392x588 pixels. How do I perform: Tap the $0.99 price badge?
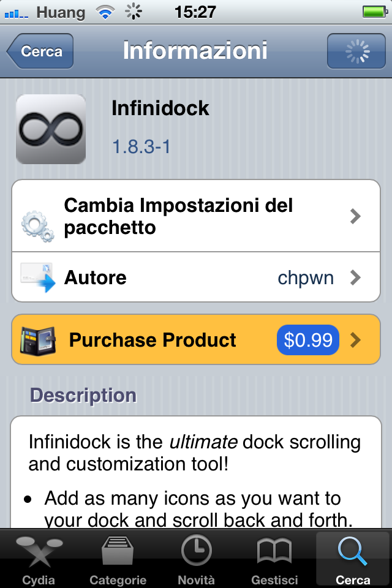[308, 339]
